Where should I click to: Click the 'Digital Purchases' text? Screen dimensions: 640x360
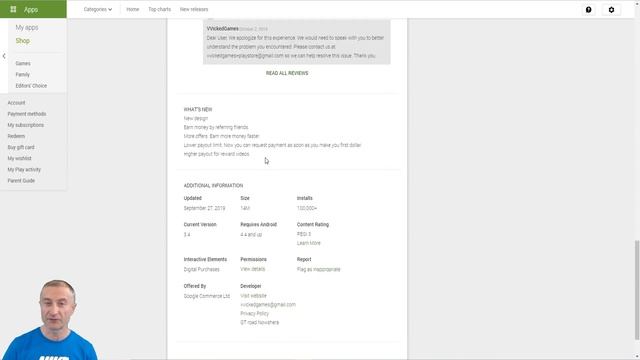click(201, 269)
